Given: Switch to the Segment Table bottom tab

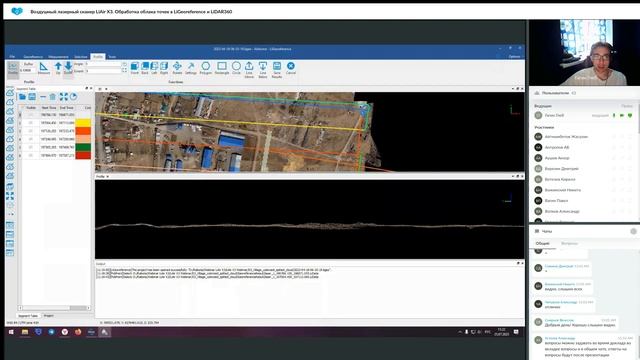Looking at the screenshot, I should 28,316.
